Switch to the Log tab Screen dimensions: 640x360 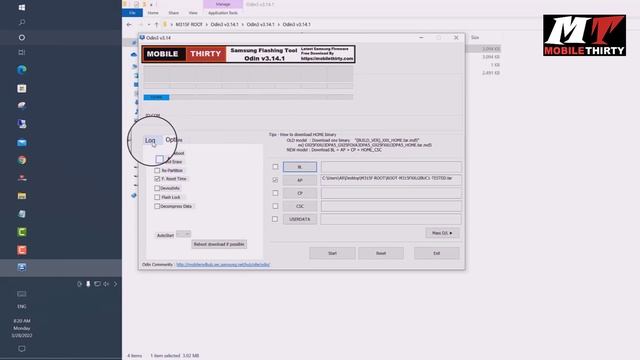(151, 140)
